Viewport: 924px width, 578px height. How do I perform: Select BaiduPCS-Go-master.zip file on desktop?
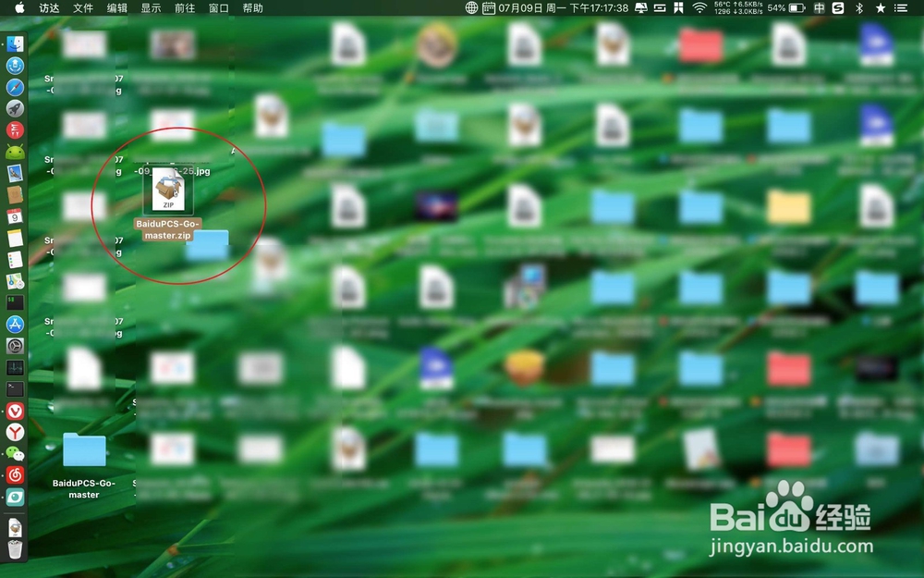click(168, 204)
